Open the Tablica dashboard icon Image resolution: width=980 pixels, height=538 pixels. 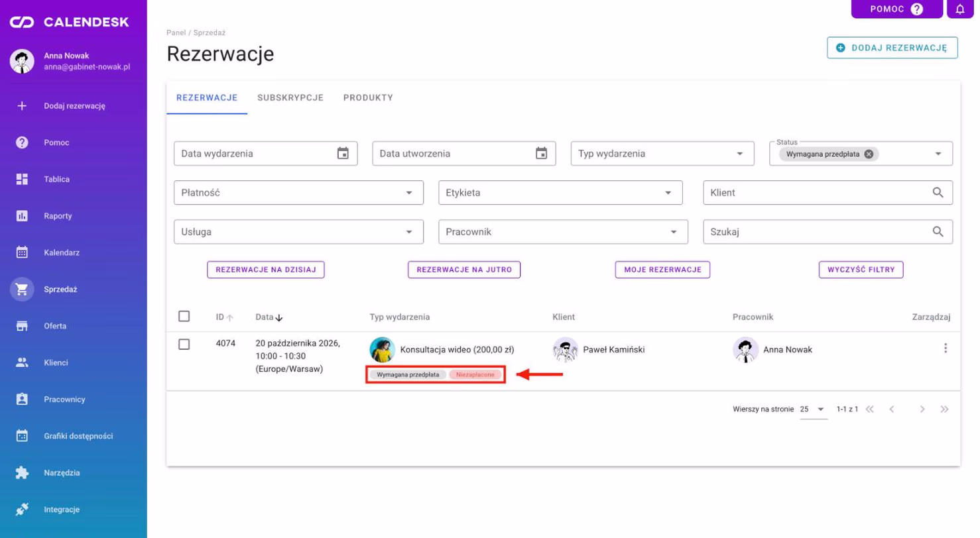coord(22,179)
